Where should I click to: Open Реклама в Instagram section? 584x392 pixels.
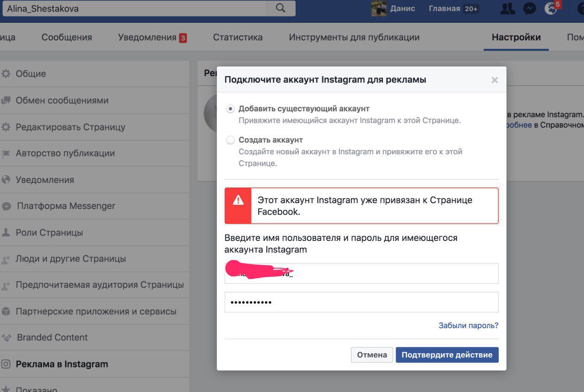pos(94,364)
